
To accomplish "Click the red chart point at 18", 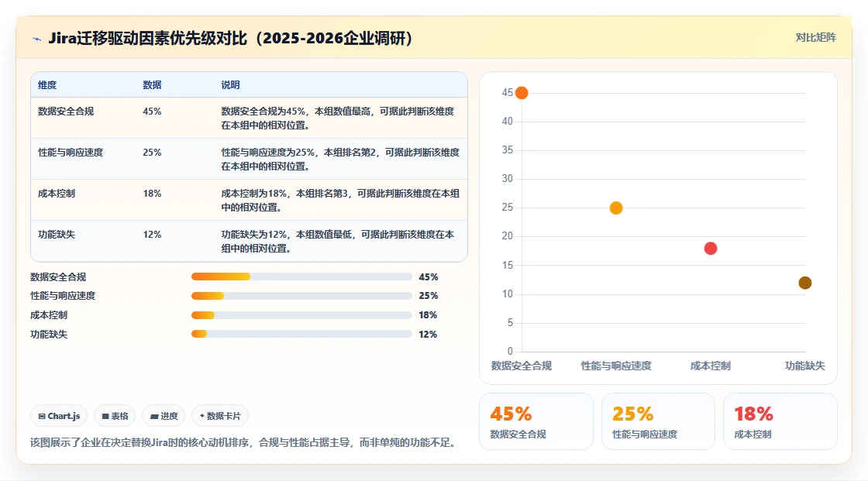I will click(710, 249).
